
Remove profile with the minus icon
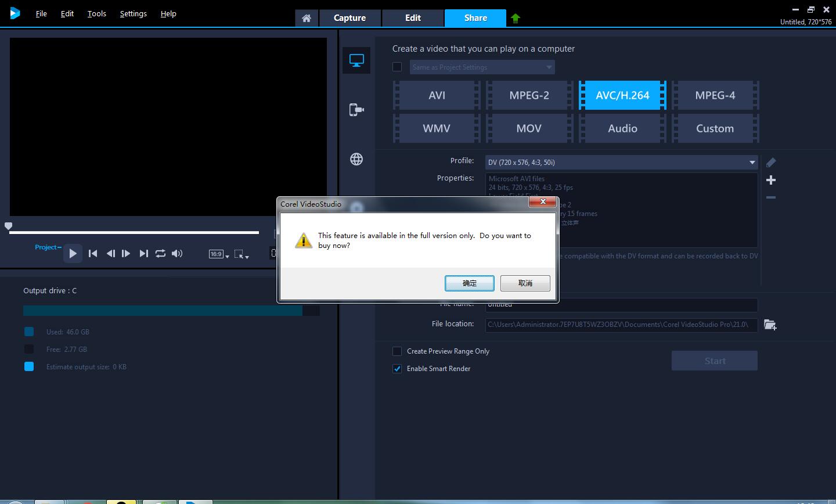click(x=771, y=197)
